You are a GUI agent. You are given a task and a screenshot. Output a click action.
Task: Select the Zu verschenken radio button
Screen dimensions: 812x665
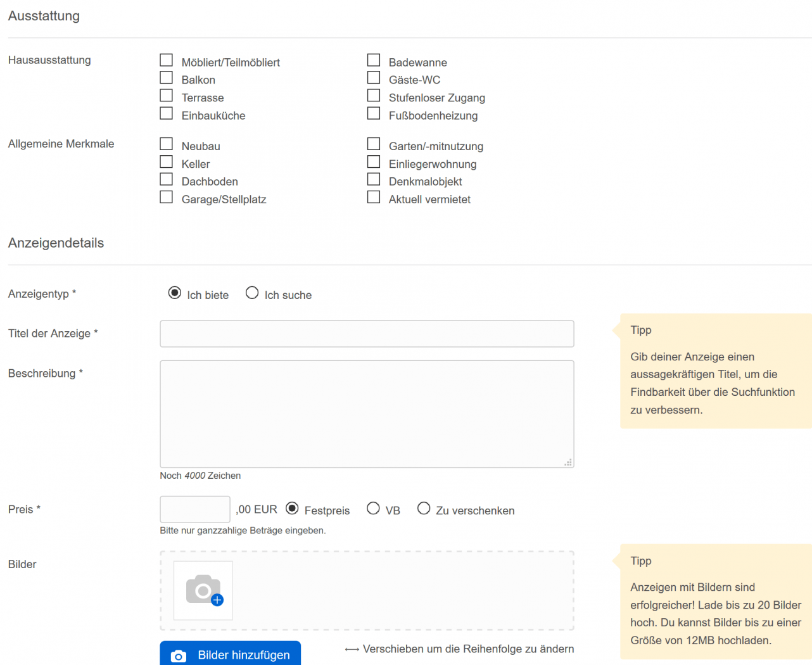click(424, 508)
